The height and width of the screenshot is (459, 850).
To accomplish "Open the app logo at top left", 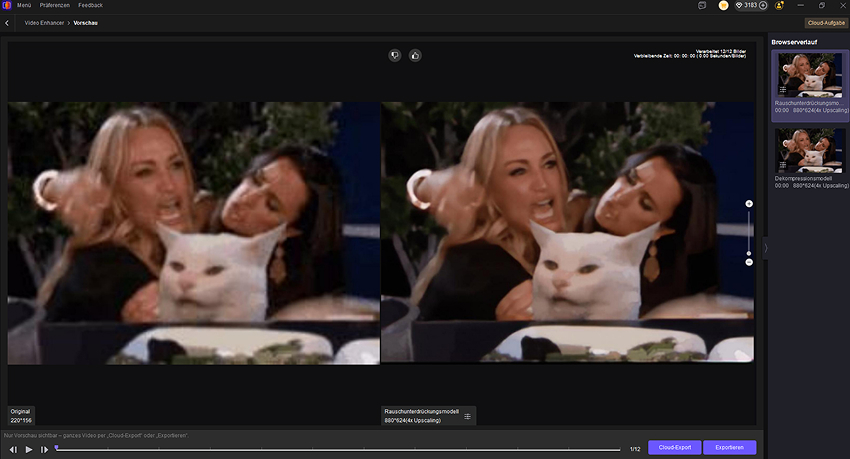I will pyautogui.click(x=7, y=5).
